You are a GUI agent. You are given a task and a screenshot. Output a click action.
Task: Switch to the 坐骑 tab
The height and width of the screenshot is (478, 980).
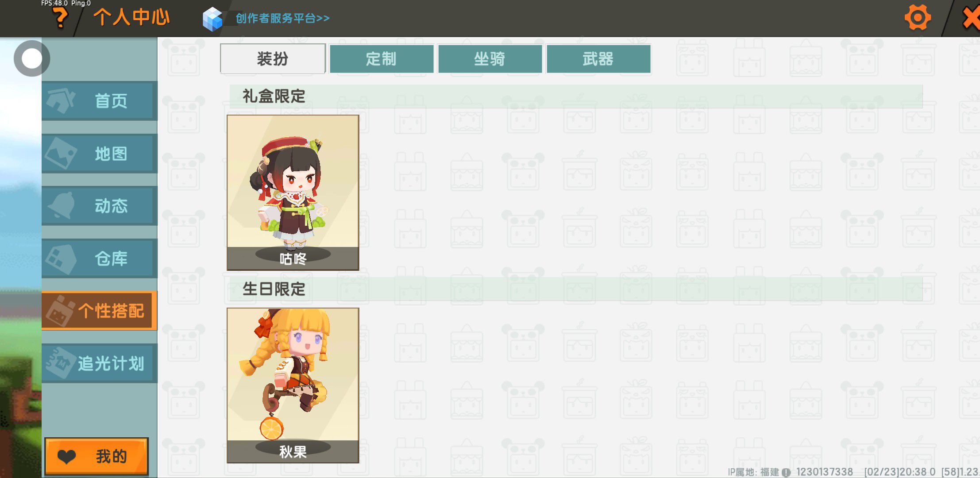pos(490,58)
